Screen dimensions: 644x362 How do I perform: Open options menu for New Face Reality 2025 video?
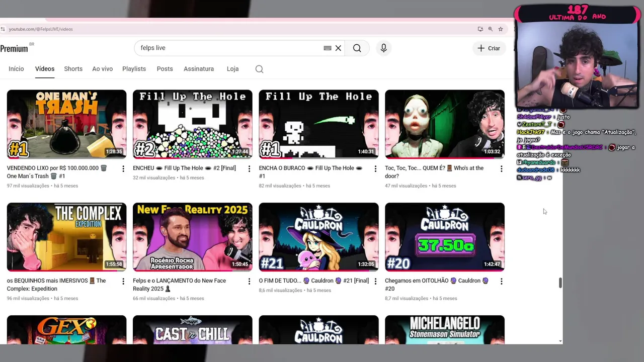click(249, 282)
